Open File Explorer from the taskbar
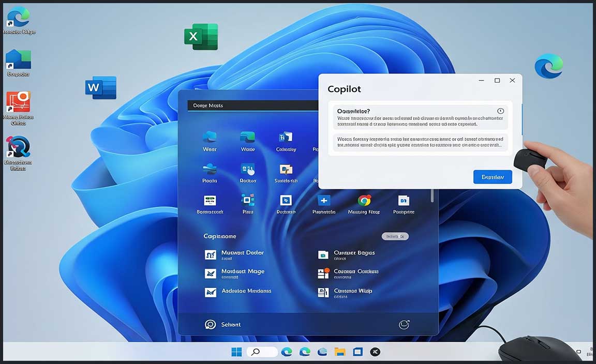 point(340,352)
